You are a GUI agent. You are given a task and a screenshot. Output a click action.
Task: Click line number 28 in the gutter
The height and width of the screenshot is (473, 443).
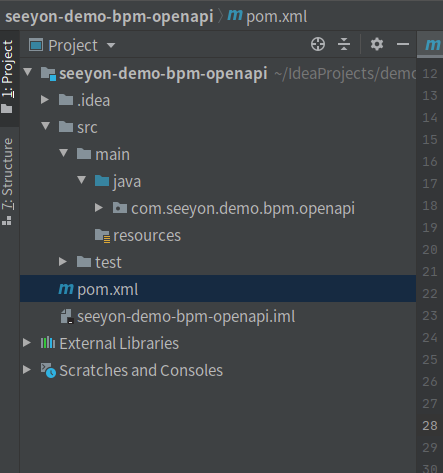click(x=430, y=426)
